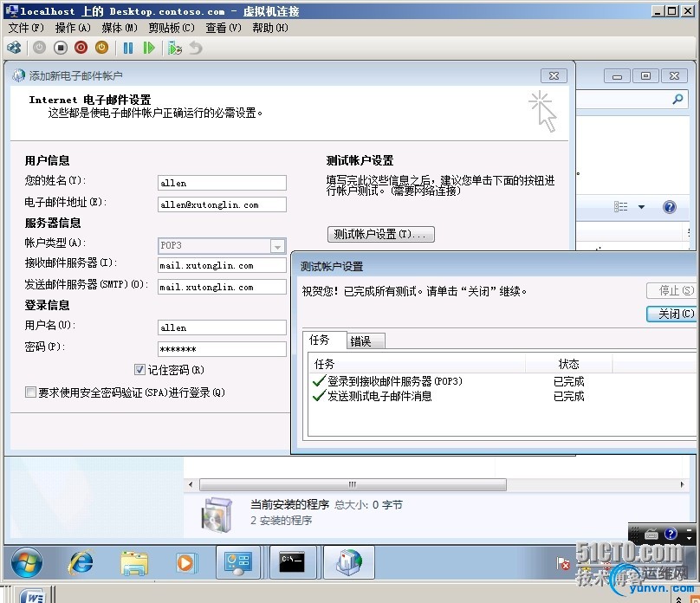The width and height of the screenshot is (700, 603).
Task: Select the 任务 tab
Action: click(325, 340)
